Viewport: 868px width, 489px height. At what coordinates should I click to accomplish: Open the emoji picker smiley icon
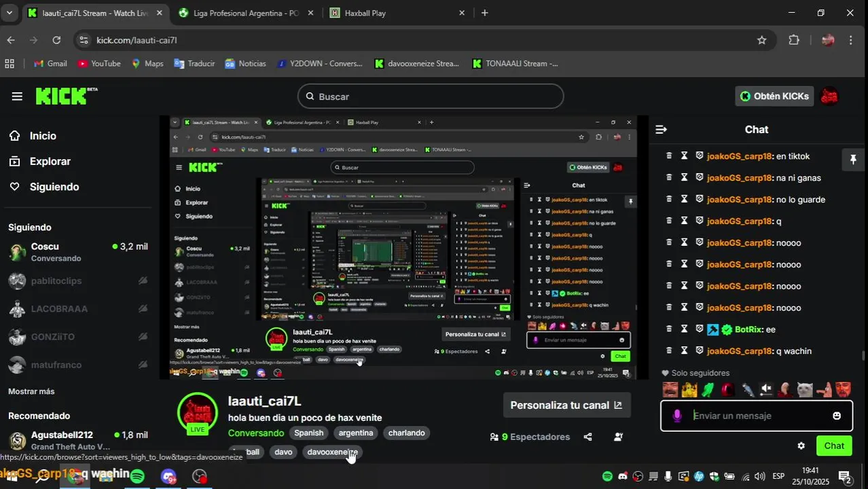837,416
